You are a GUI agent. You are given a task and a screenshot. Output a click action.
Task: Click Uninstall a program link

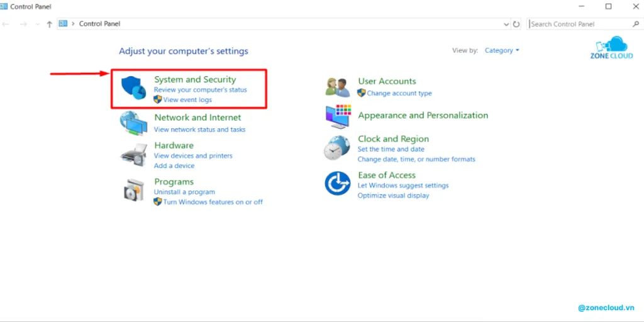pyautogui.click(x=184, y=192)
